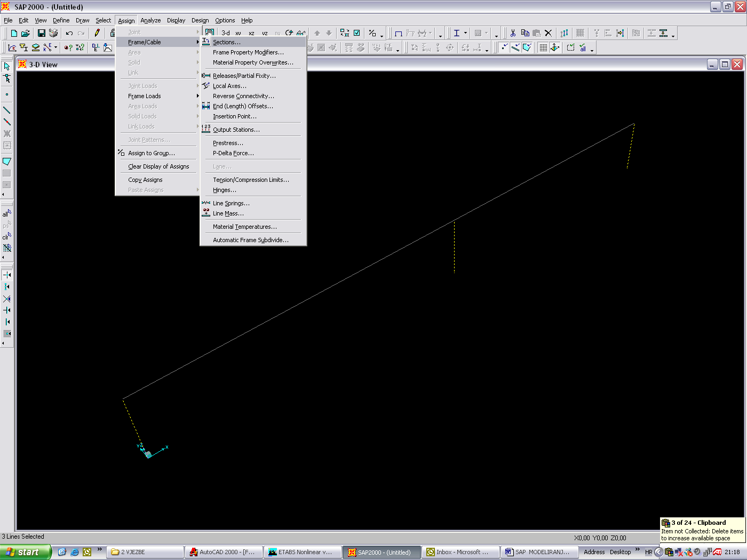Screen dimensions: 747x560
Task: Set the default 3-d view
Action: point(226,33)
